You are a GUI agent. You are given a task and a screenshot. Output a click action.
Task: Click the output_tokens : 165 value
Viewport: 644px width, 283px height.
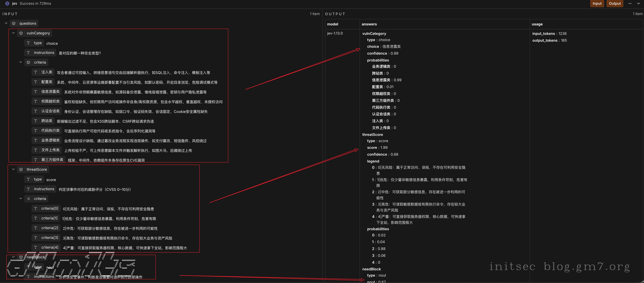[549, 40]
